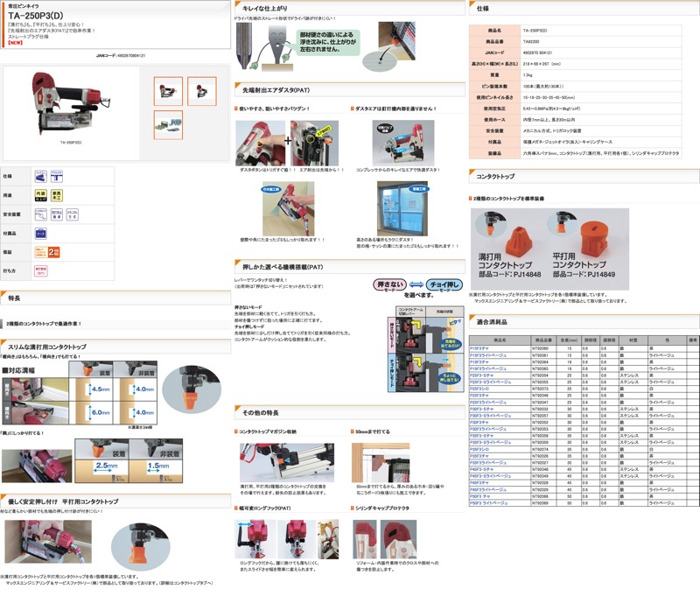Screen dimensions: 700x596
Task: Open the P15F3 link in the NT92060 row
Action: 479,348
